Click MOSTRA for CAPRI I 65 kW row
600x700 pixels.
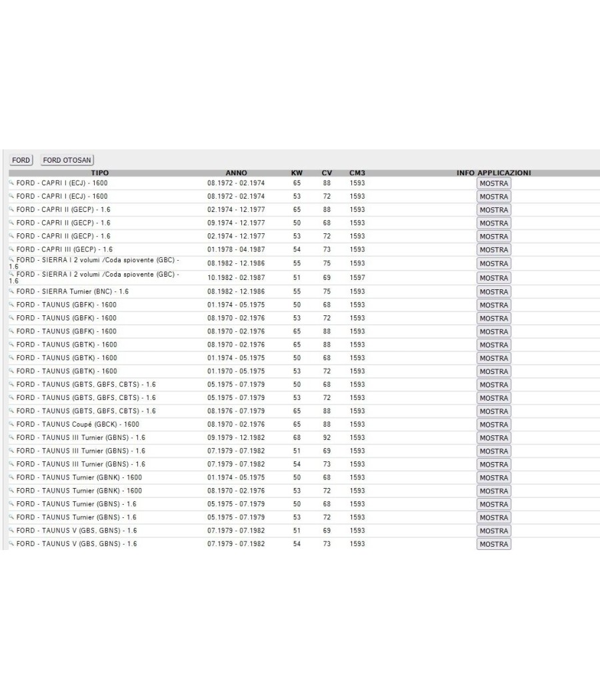[x=494, y=183]
